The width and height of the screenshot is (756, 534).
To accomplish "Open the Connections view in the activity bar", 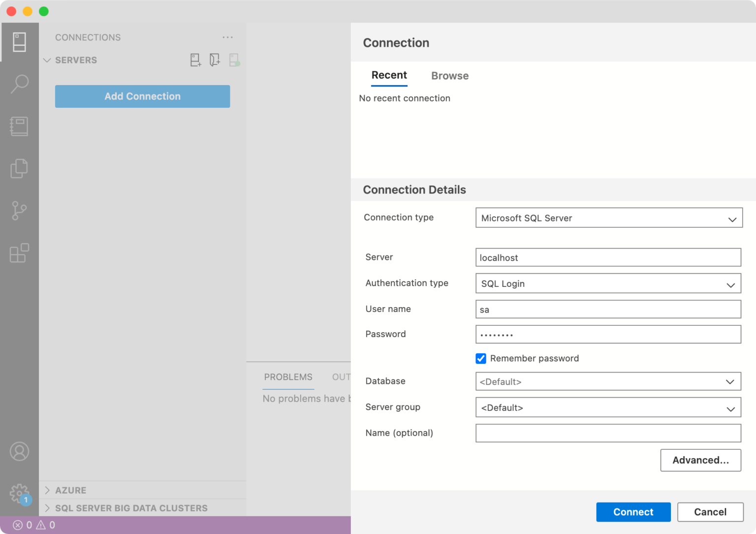I will coord(20,42).
